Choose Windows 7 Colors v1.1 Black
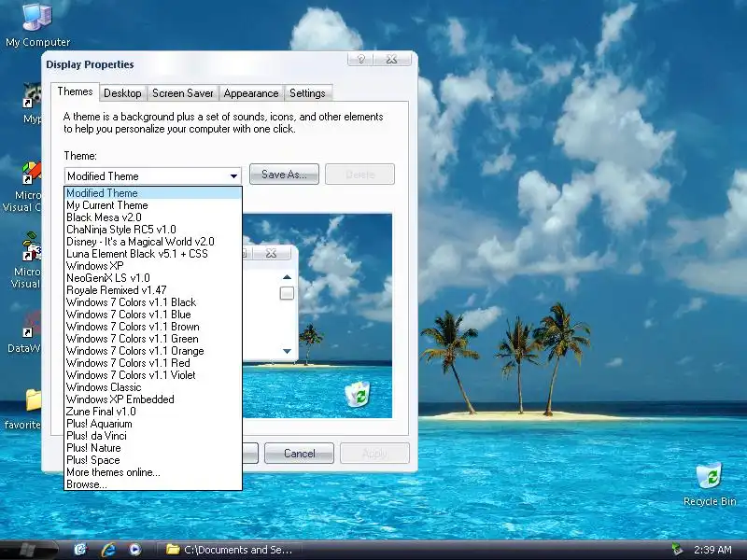 tap(153, 302)
